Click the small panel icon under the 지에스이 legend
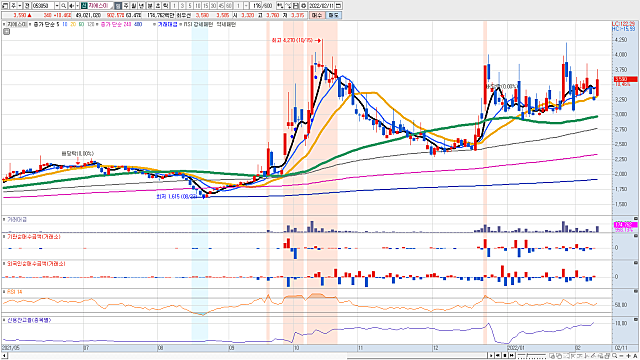 (6, 31)
